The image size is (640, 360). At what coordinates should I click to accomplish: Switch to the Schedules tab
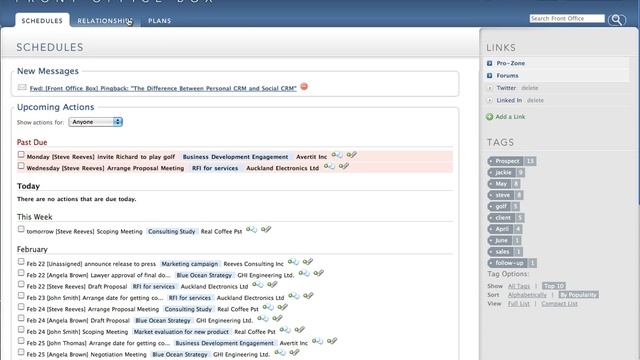[x=42, y=20]
